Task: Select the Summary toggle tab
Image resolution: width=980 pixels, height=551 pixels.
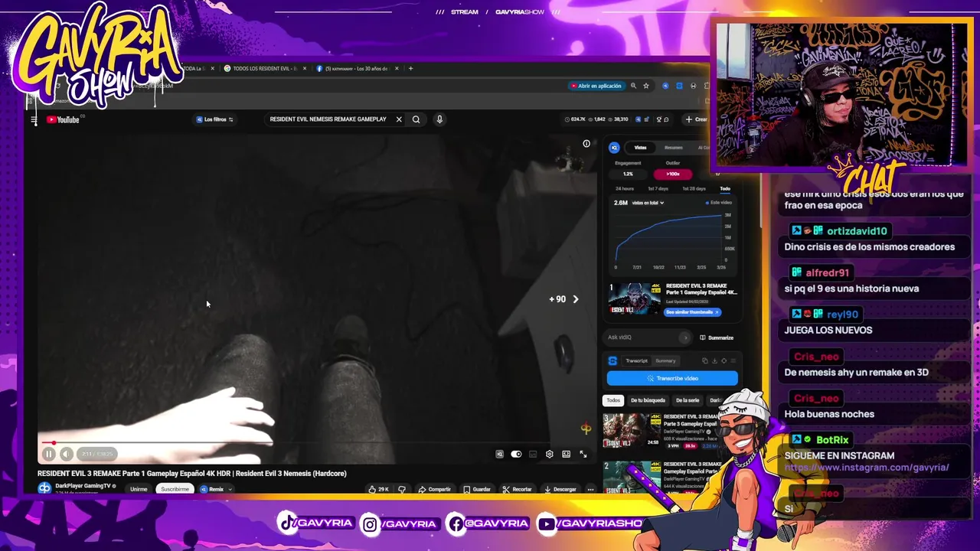Action: click(665, 361)
